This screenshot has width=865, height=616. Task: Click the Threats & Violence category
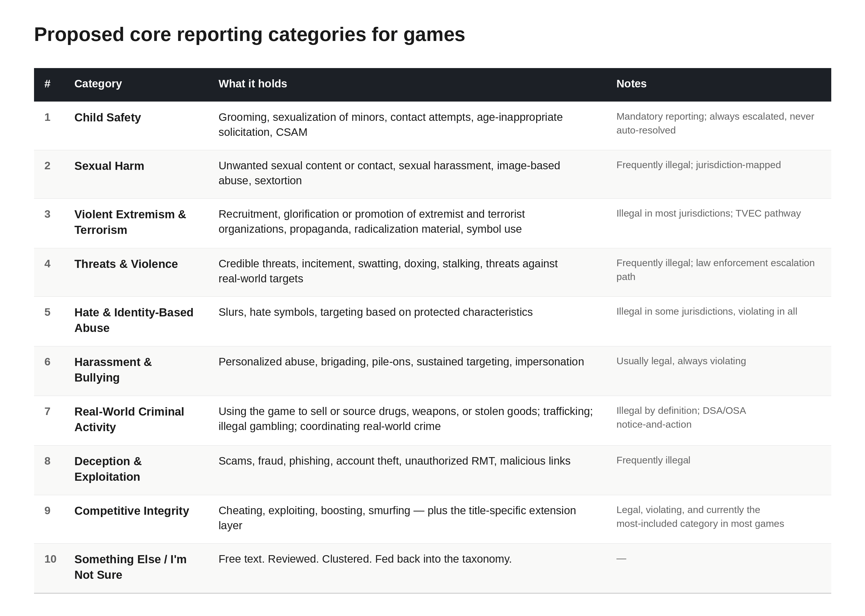(x=126, y=264)
